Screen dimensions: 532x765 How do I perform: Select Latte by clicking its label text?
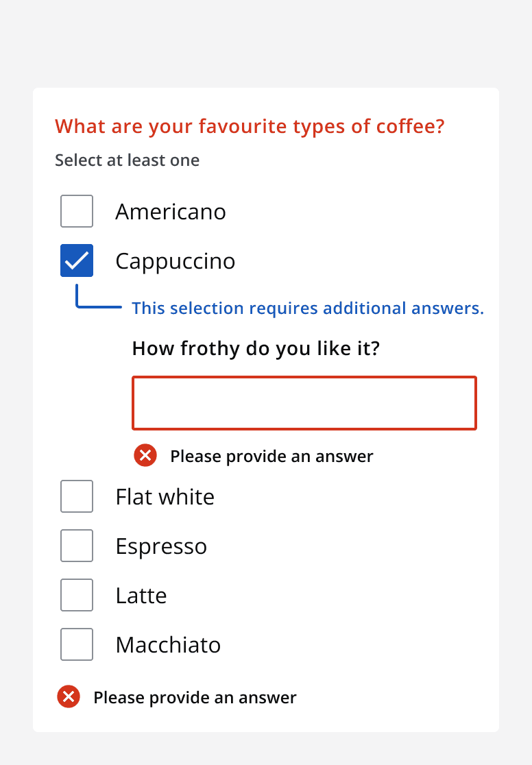pos(141,595)
